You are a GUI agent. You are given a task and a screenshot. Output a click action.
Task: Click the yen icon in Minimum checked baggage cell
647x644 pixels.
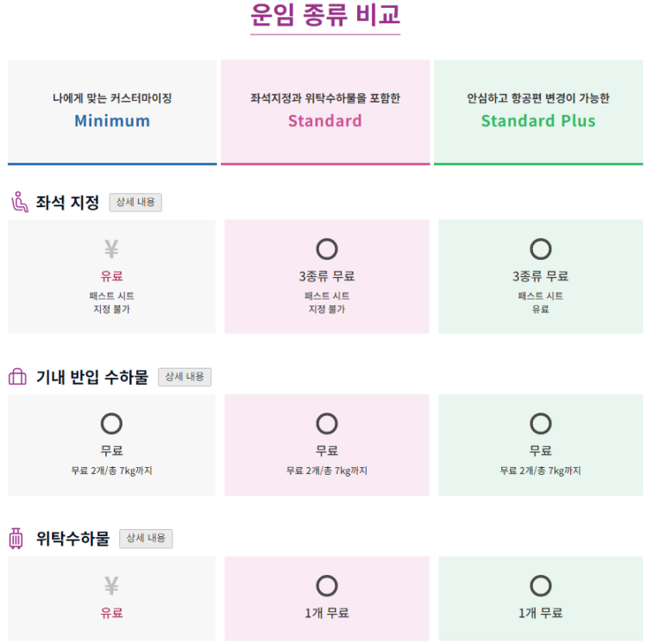click(x=111, y=585)
